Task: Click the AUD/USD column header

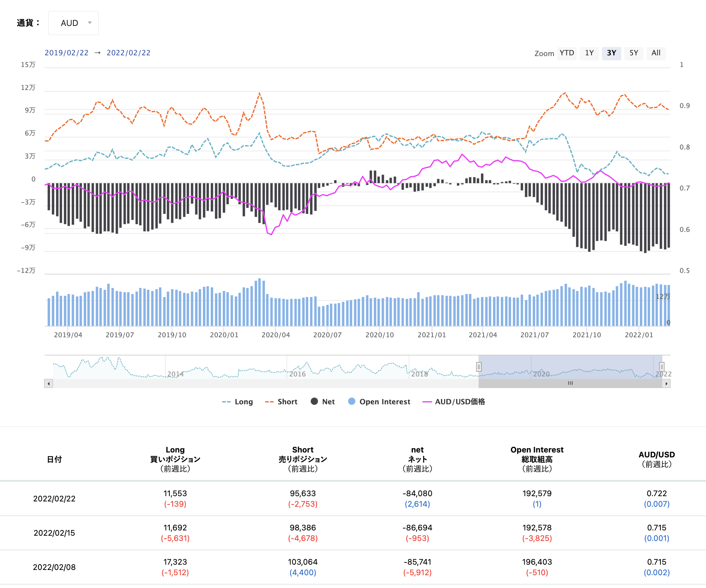Action: pyautogui.click(x=657, y=459)
